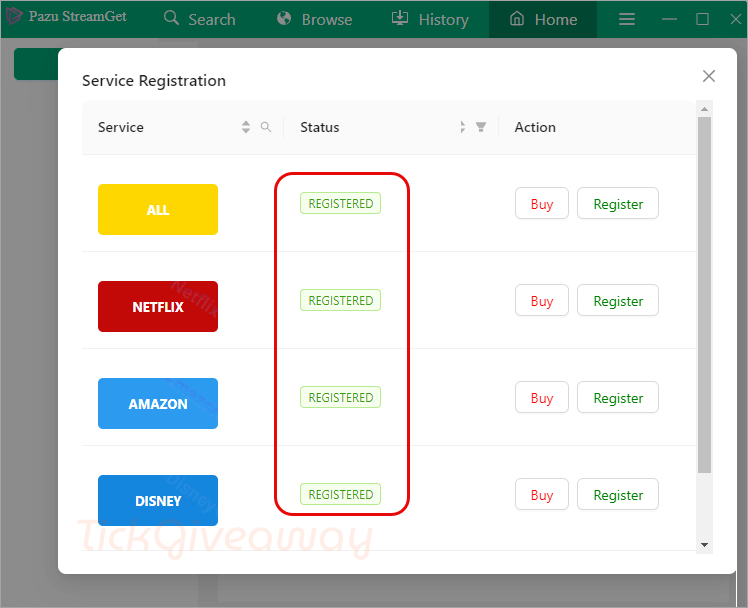This screenshot has width=748, height=608.
Task: Sort the Service column
Action: (x=246, y=127)
